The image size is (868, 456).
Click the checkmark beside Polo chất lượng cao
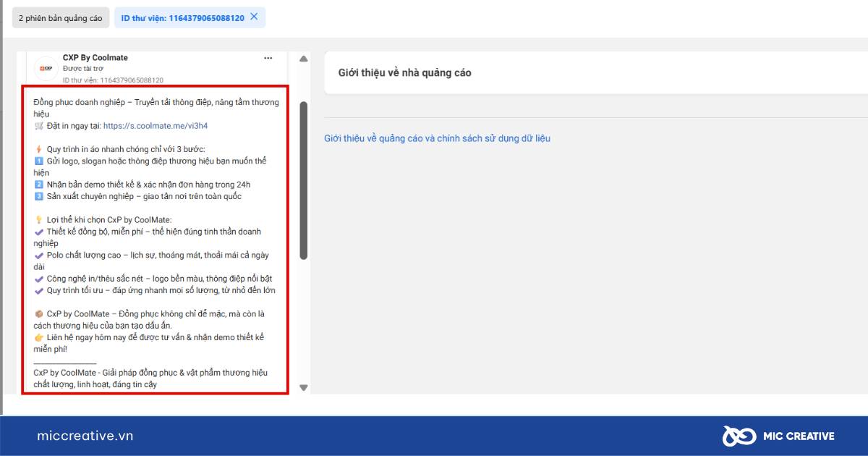[x=39, y=256]
